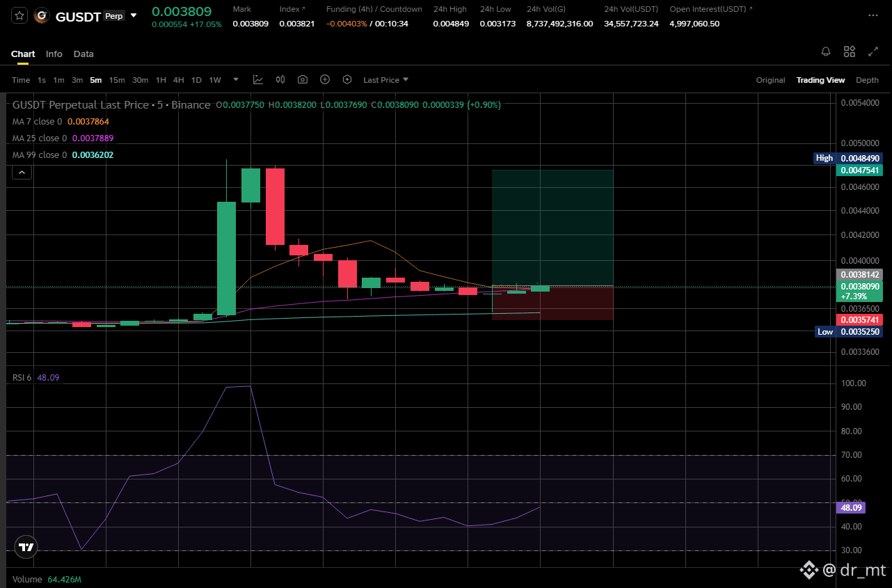
Task: Select the 15m interval
Action: point(117,80)
